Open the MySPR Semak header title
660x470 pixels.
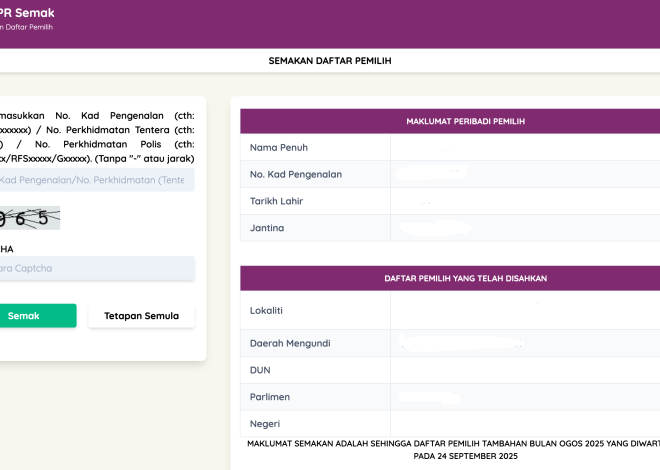tap(28, 13)
